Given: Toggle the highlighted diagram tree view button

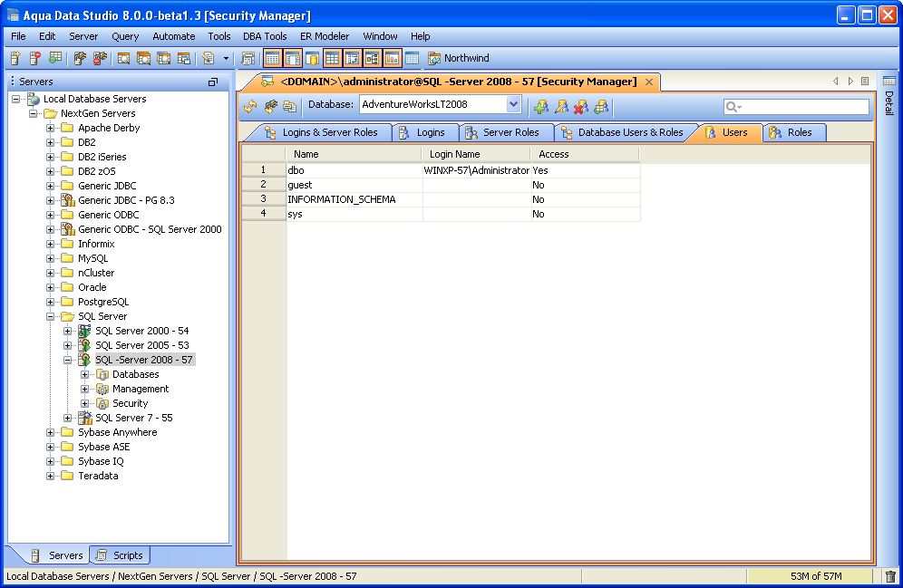Looking at the screenshot, I should point(372,58).
